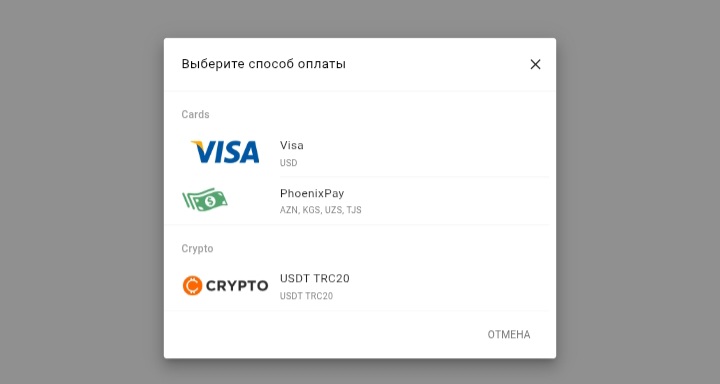
Task: Click the USD currency text under Visa
Action: (288, 163)
